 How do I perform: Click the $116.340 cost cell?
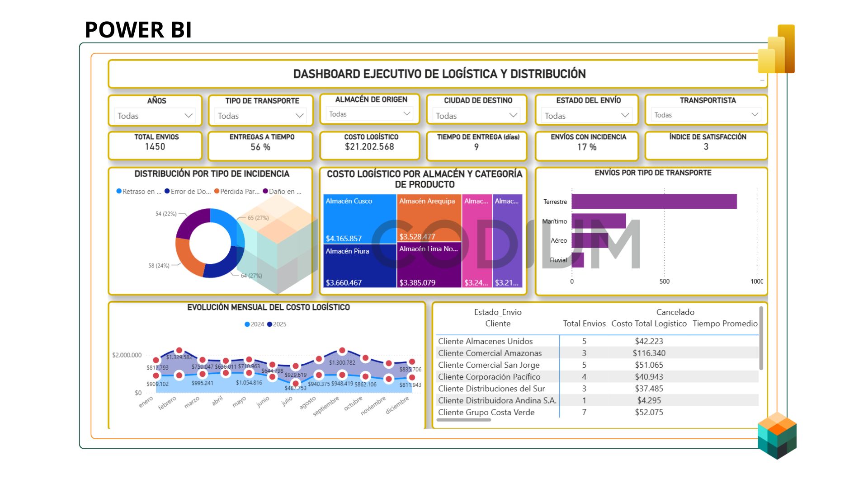tap(649, 353)
